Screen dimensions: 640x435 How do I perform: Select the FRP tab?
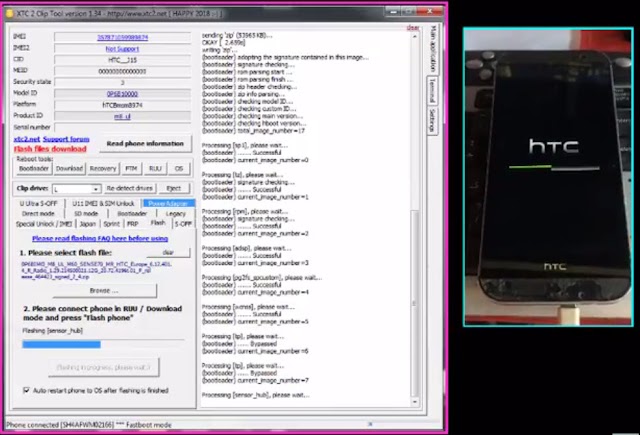pyautogui.click(x=133, y=224)
